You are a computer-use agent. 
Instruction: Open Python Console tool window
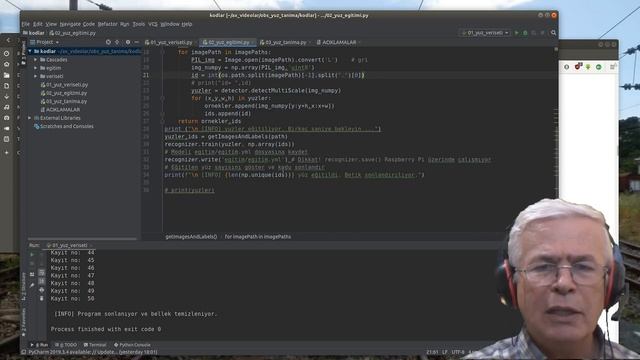pyautogui.click(x=132, y=345)
